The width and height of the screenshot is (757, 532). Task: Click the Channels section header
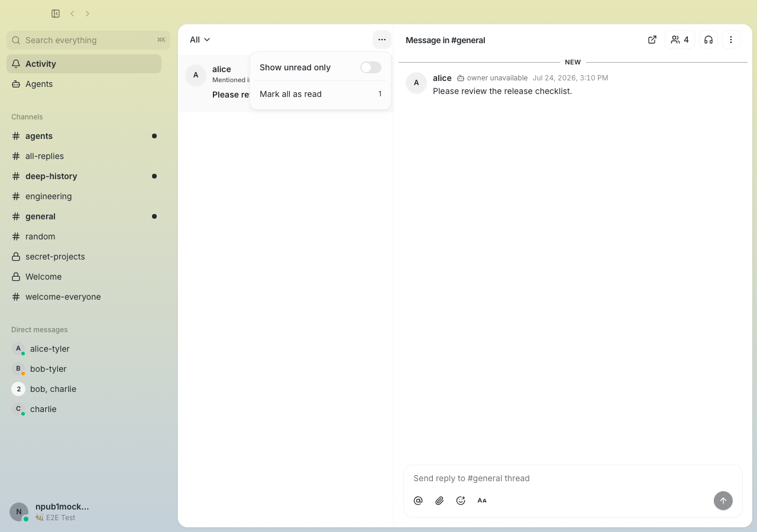[x=27, y=117]
